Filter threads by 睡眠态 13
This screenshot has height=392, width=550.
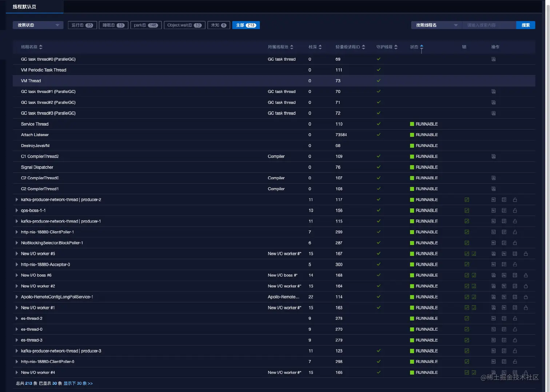click(x=113, y=25)
